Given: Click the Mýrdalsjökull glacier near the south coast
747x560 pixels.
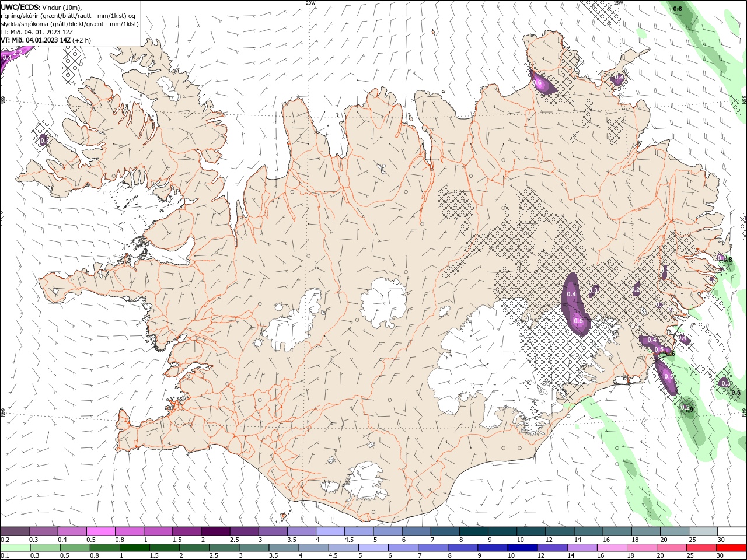Looking at the screenshot, I should pyautogui.click(x=366, y=481).
